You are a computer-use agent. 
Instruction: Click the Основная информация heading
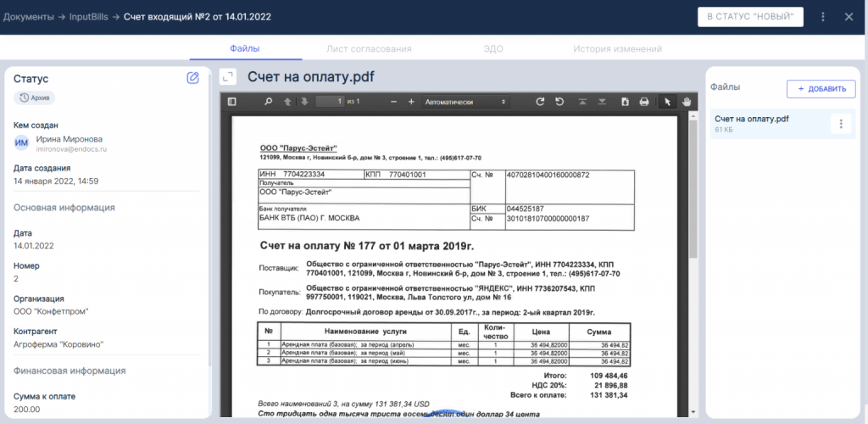click(x=64, y=208)
